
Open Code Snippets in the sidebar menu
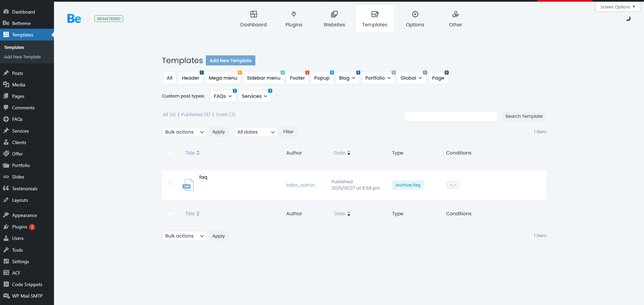(27, 284)
